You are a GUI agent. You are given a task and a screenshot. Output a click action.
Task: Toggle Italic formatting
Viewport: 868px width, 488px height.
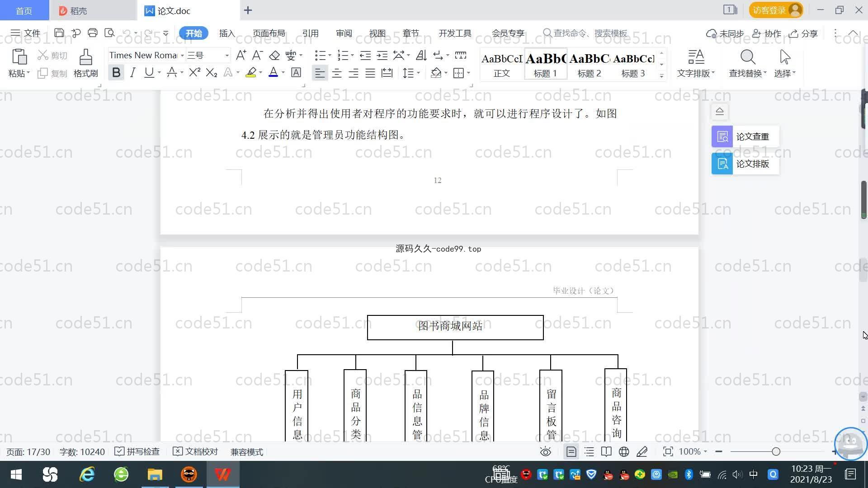(132, 72)
